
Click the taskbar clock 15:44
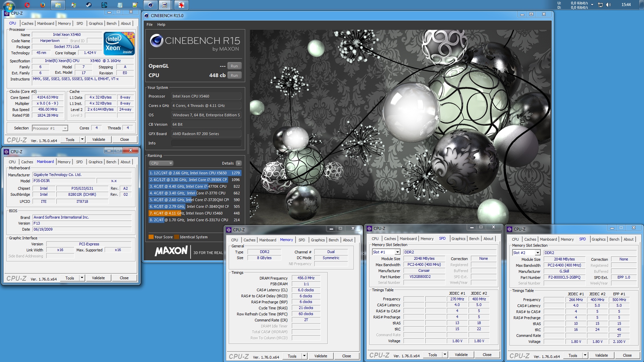pyautogui.click(x=626, y=5)
